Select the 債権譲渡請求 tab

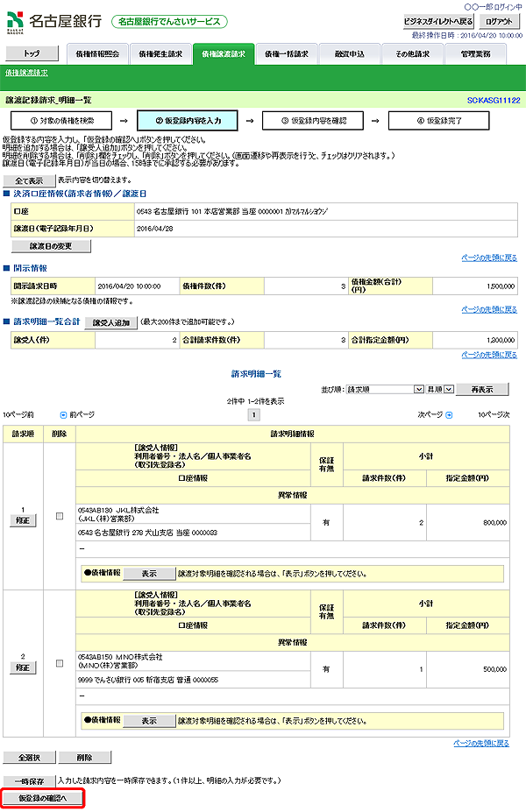pos(224,53)
